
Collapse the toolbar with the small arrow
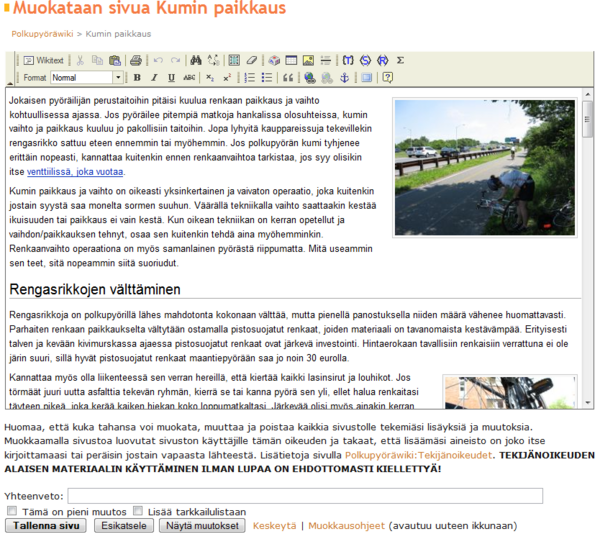point(10,83)
